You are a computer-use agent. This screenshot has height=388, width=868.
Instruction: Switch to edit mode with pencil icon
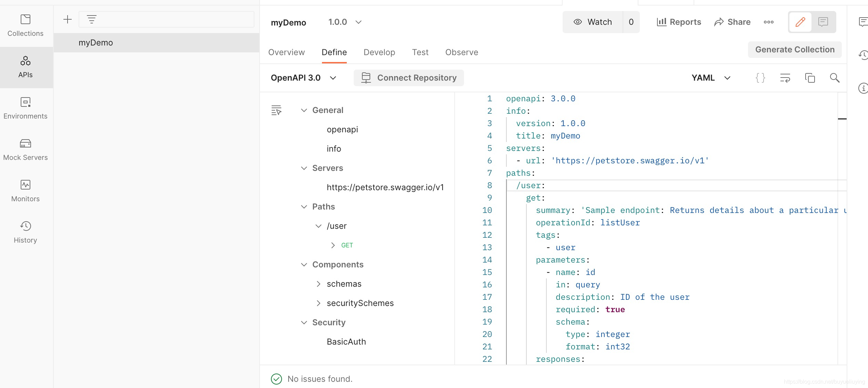tap(800, 22)
